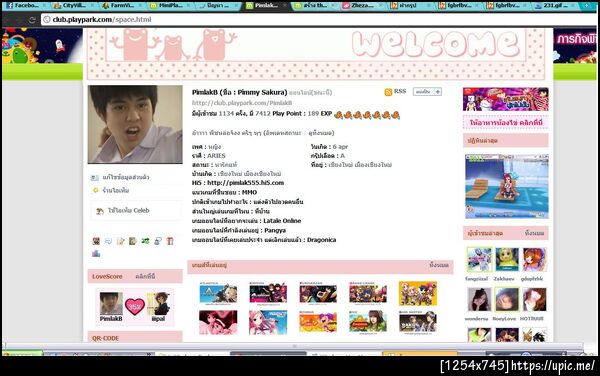The height and width of the screenshot is (376, 600).
Task: Switch to the MiniPla... browser tab
Action: click(171, 5)
